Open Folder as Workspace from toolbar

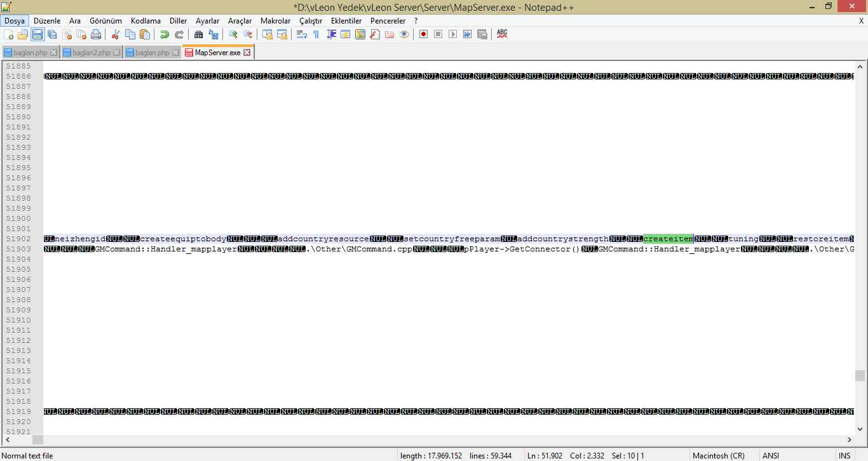(390, 34)
